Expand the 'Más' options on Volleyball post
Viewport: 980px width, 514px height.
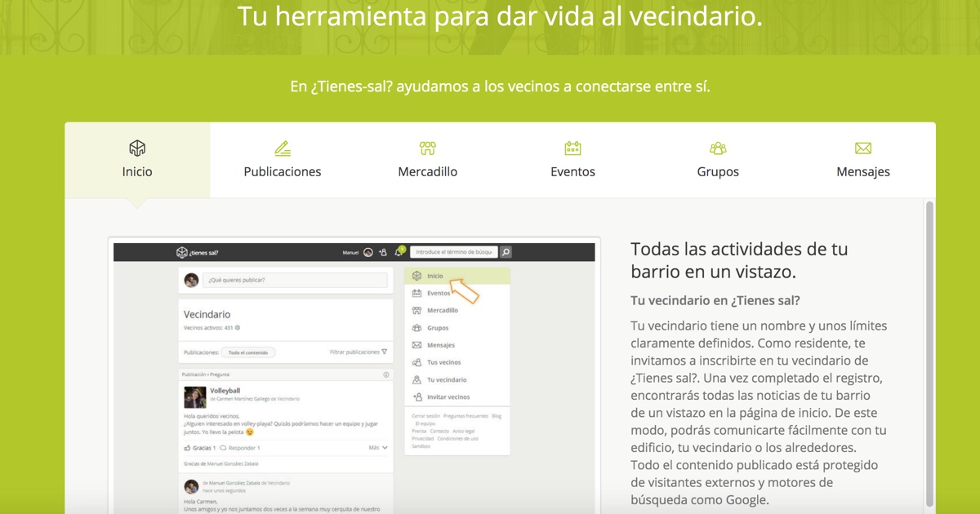tap(378, 448)
